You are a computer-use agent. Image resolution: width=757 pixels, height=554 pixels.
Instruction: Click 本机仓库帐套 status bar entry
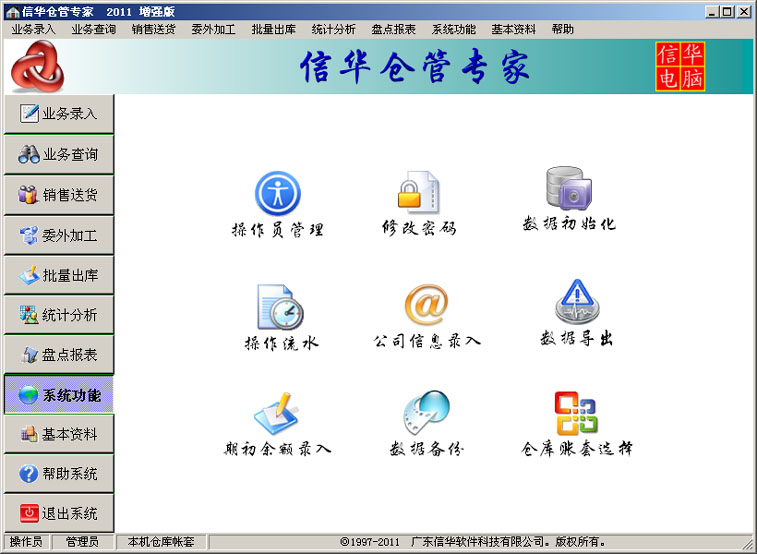(161, 542)
